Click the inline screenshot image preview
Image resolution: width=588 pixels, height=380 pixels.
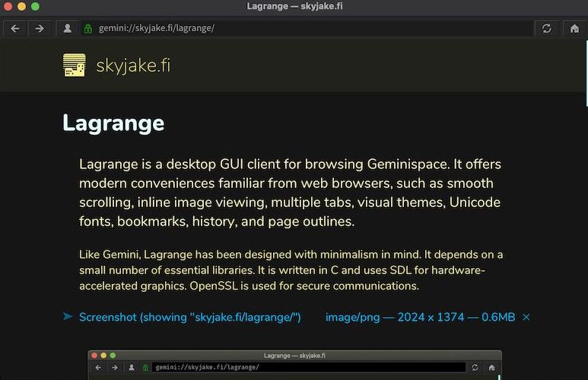click(294, 365)
